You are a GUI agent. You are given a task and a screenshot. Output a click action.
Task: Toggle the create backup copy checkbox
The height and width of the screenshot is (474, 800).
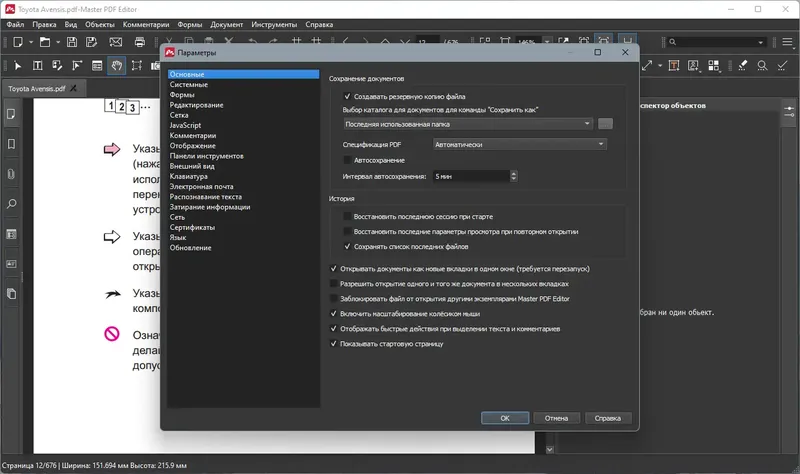click(347, 96)
